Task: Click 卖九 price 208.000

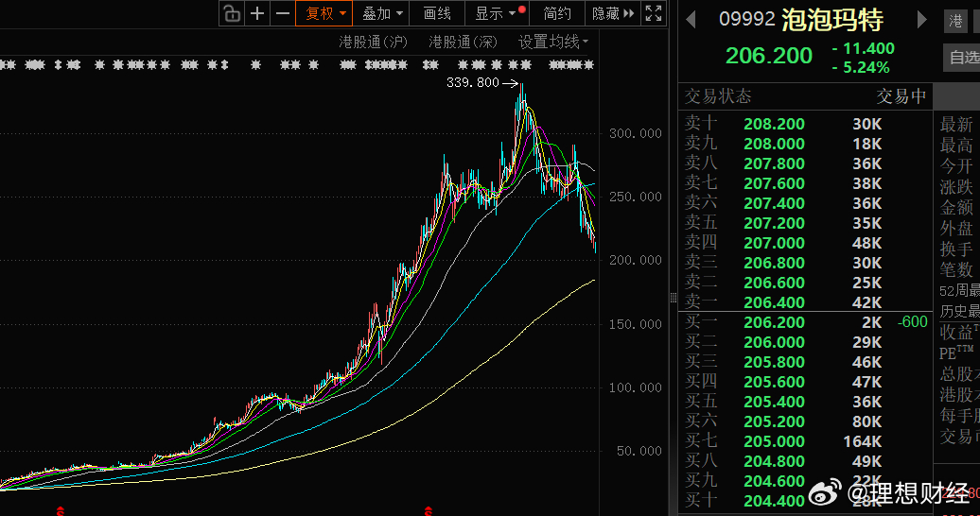Action: point(774,144)
